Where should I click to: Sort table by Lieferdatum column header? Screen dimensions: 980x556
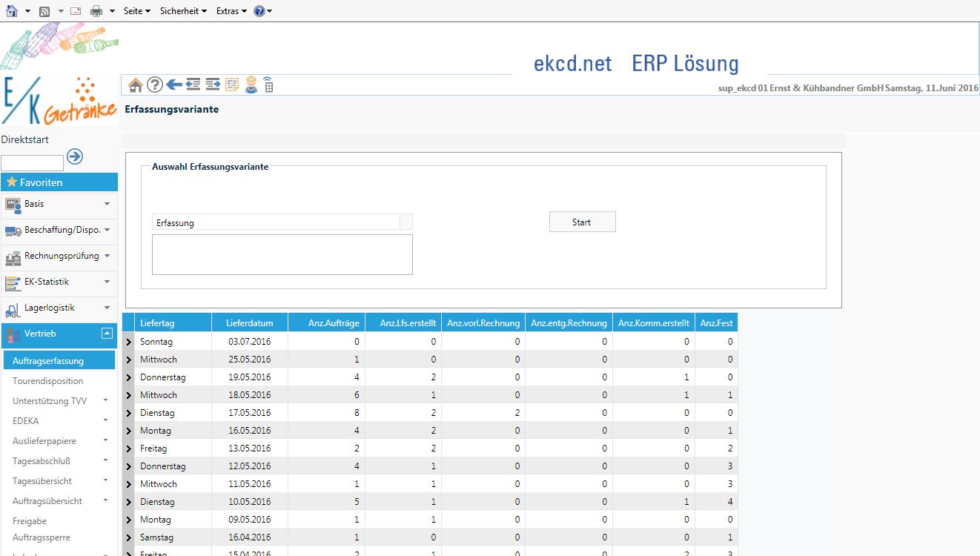(x=250, y=322)
